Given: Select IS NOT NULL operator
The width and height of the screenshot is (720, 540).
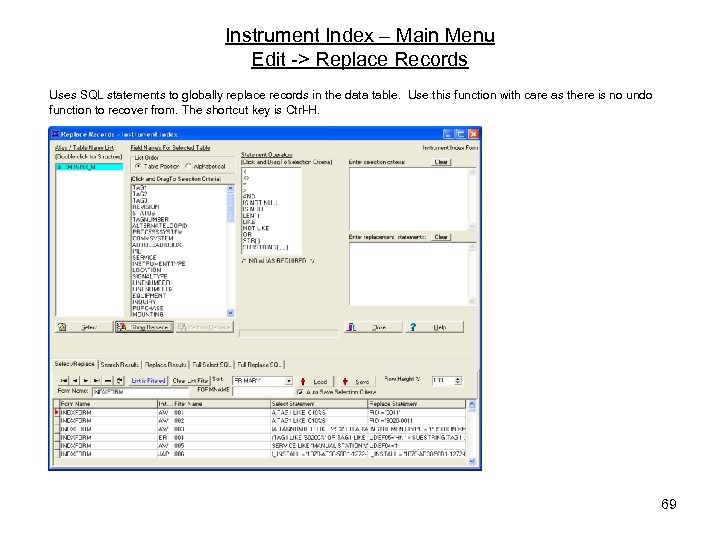Looking at the screenshot, I should pyautogui.click(x=260, y=202).
